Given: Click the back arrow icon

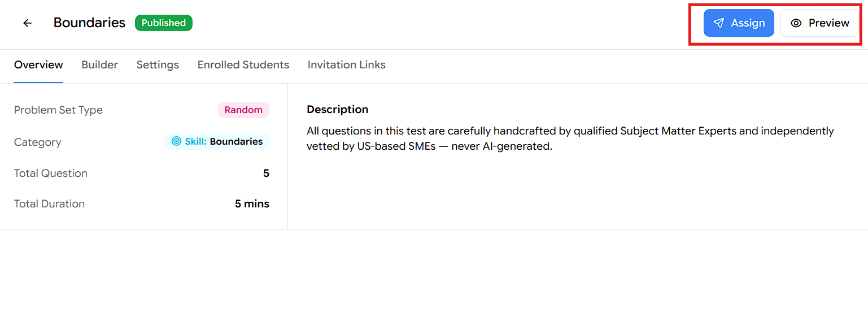Looking at the screenshot, I should [x=27, y=23].
